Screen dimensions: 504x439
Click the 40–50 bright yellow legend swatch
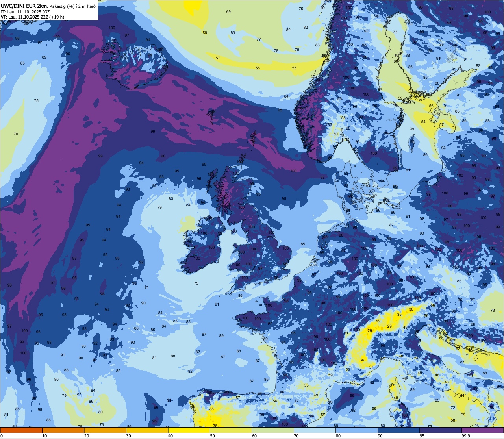pos(189,430)
